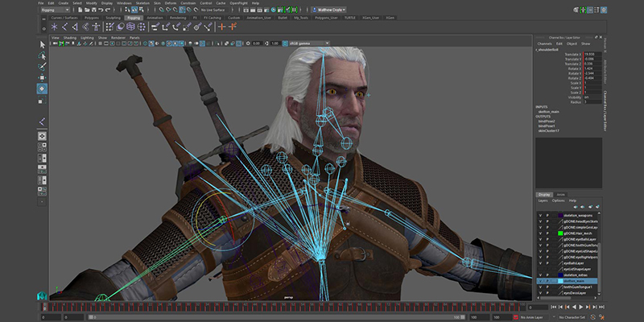Open the Deform menu in the menu bar
The image size is (644, 322).
tap(171, 3)
